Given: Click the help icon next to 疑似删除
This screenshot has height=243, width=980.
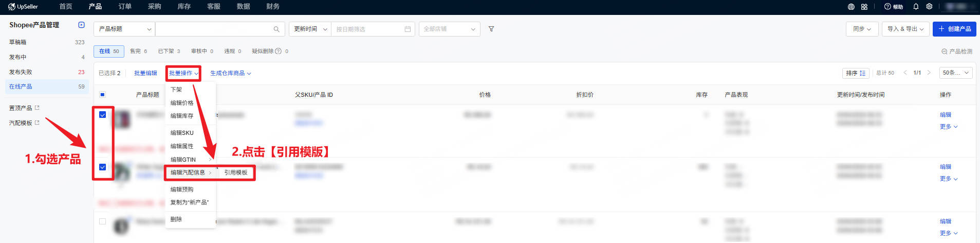Looking at the screenshot, I should 278,51.
